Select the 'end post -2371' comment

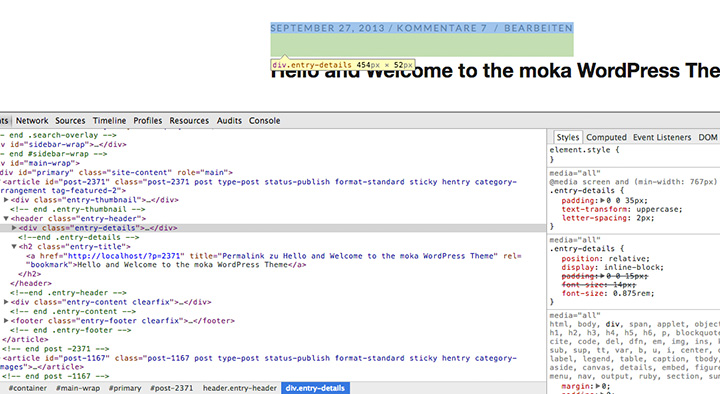pos(55,349)
